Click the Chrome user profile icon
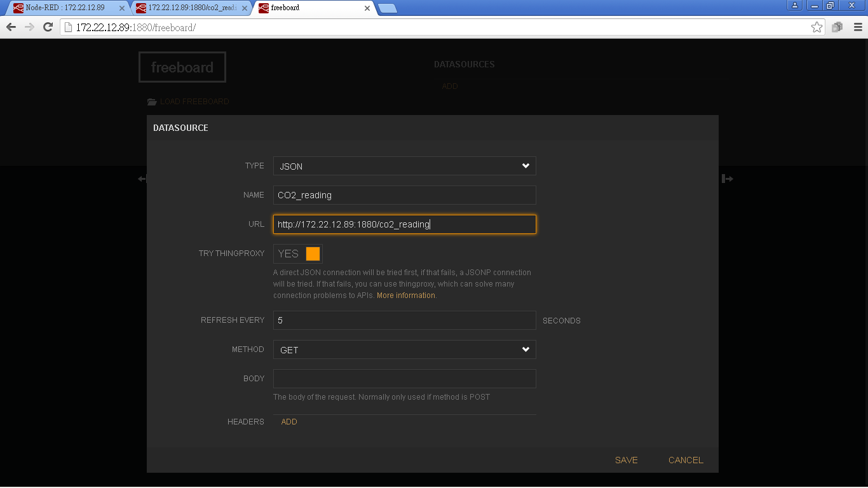 (x=794, y=6)
